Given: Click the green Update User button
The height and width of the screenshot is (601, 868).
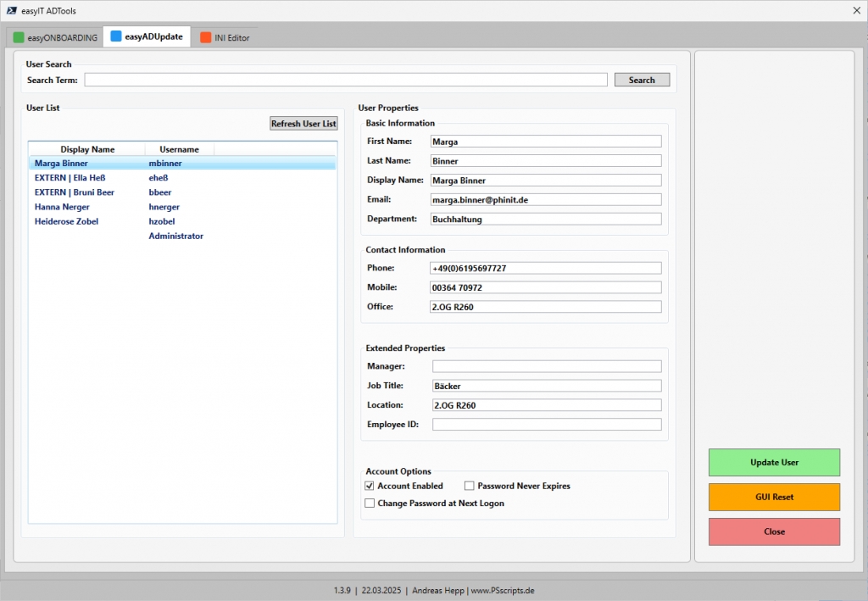Looking at the screenshot, I should click(x=774, y=462).
